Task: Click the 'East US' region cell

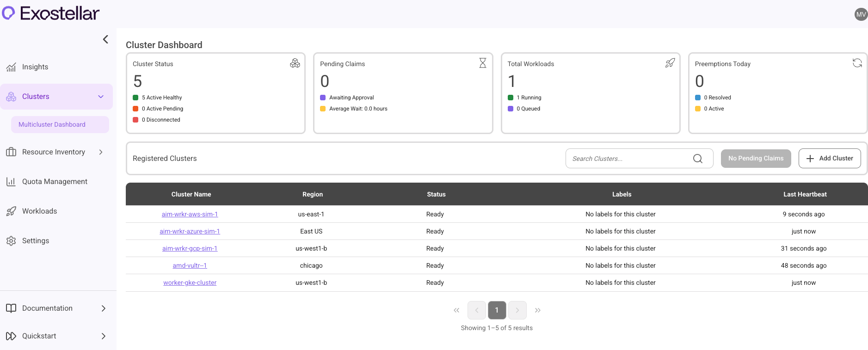Action: click(311, 231)
